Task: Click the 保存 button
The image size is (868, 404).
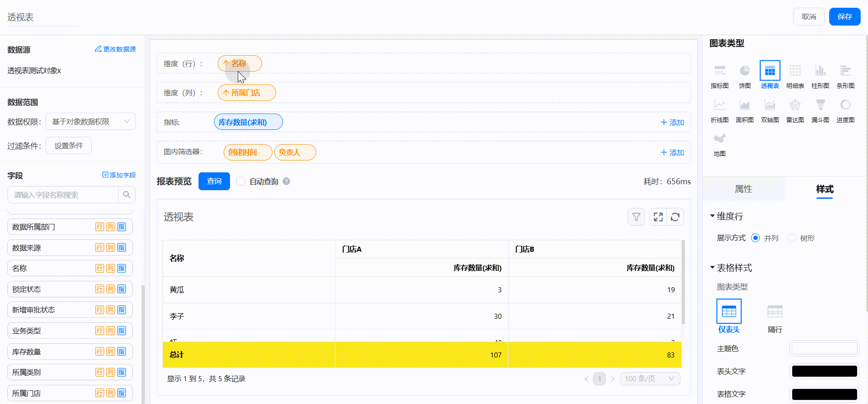Action: pyautogui.click(x=845, y=17)
